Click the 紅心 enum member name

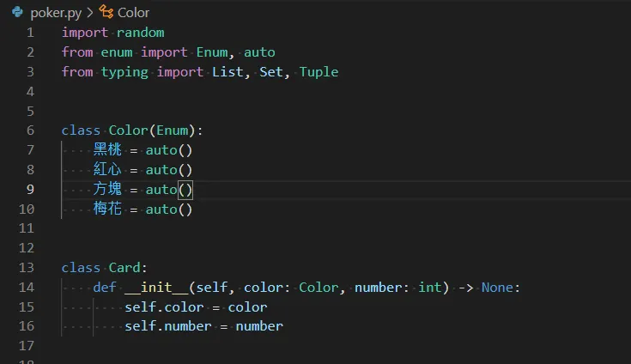point(107,170)
